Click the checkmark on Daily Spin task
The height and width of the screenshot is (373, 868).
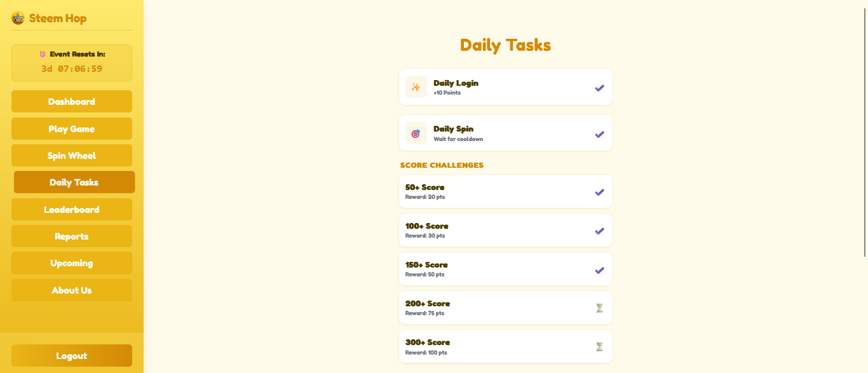point(599,134)
